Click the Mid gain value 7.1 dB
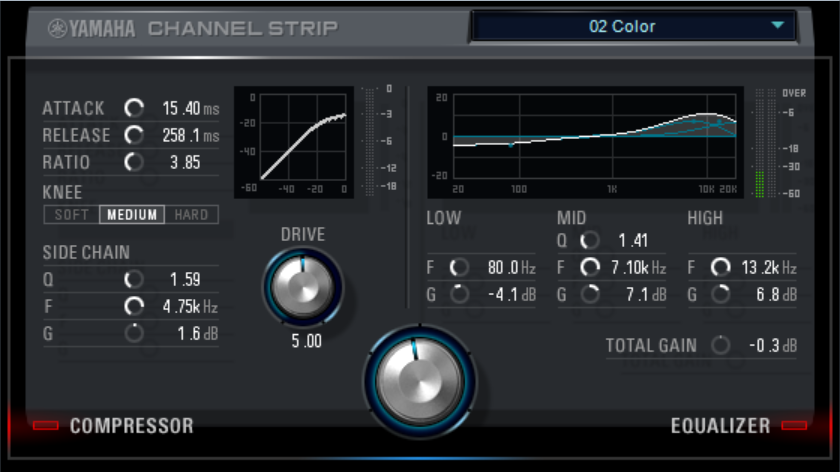Viewport: 840px width, 472px height. click(x=647, y=295)
